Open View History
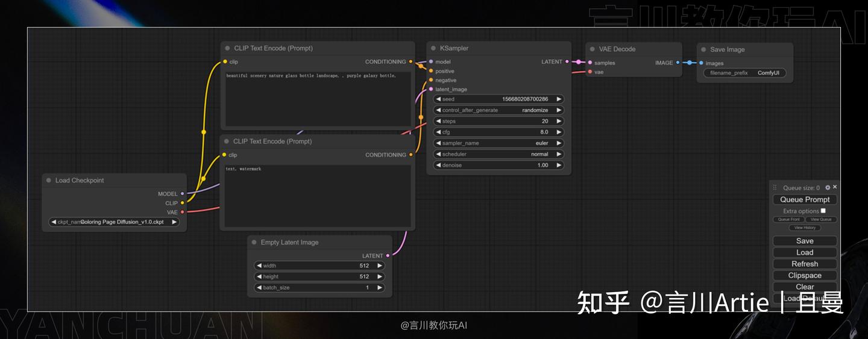 coord(805,228)
